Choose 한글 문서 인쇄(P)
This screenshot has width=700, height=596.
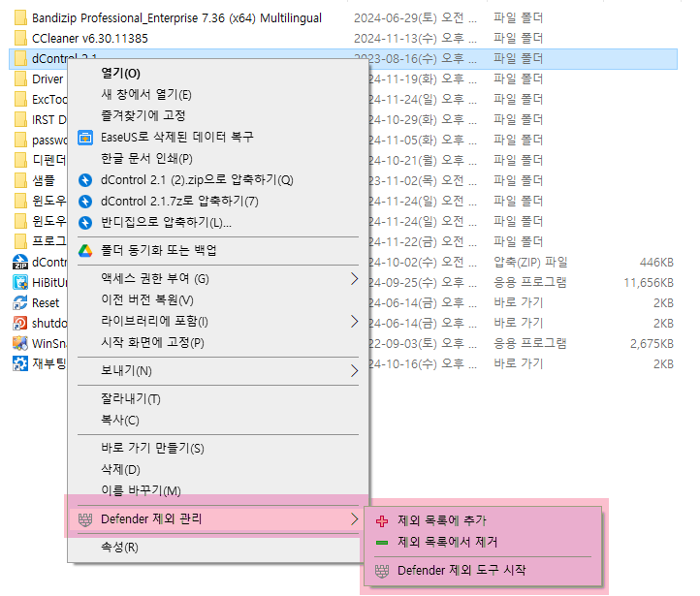pyautogui.click(x=146, y=159)
